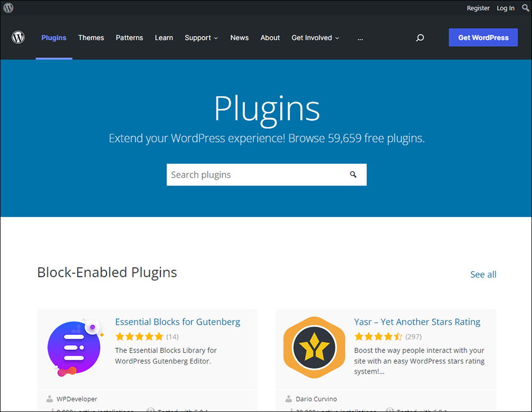This screenshot has height=412, width=532.
Task: Submit plugin search with the magnifier button
Action: (x=353, y=174)
